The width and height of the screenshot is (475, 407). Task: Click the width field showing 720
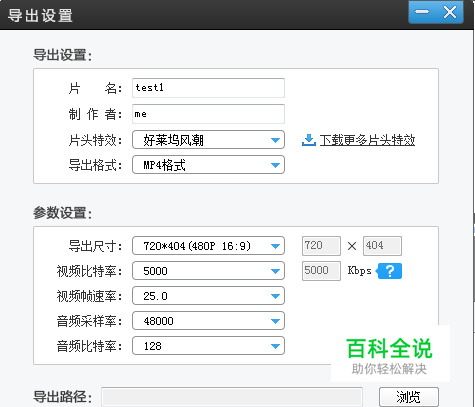[321, 246]
